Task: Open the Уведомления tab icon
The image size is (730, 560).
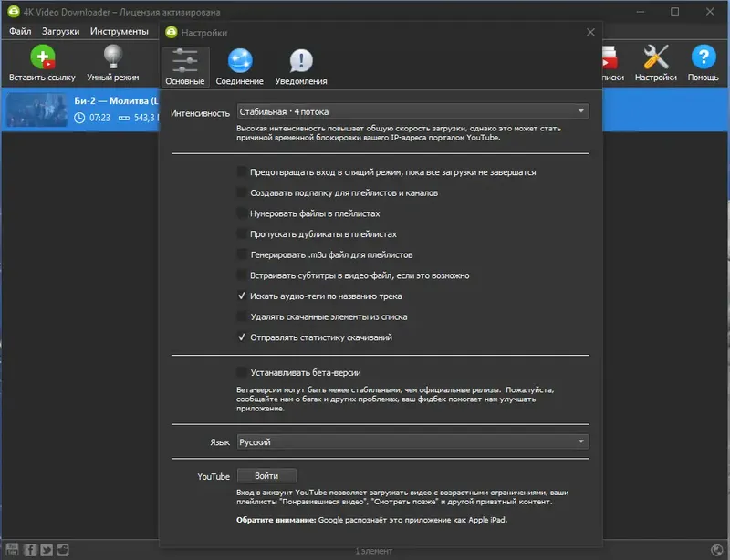Action: pyautogui.click(x=301, y=61)
